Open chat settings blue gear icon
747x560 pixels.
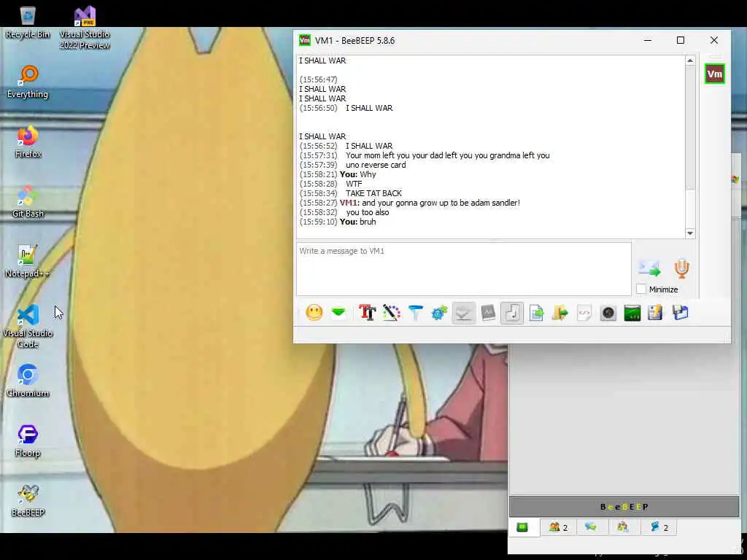click(x=439, y=313)
